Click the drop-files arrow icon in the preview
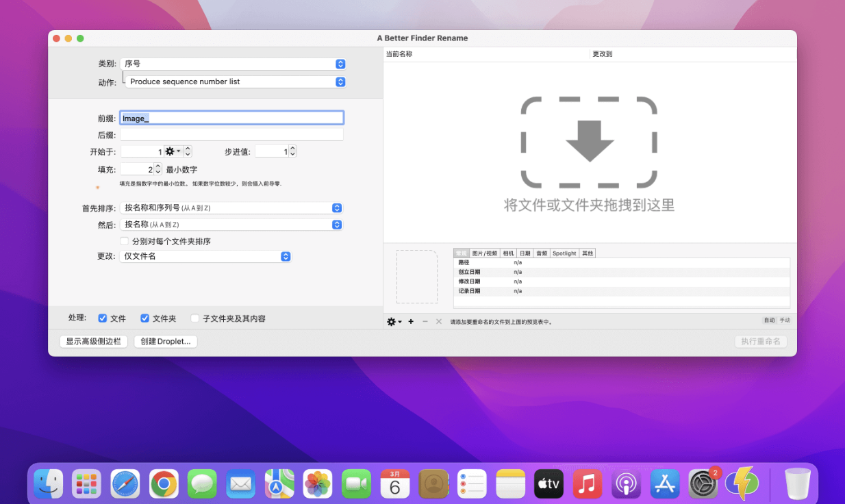The image size is (845, 504). point(589,141)
